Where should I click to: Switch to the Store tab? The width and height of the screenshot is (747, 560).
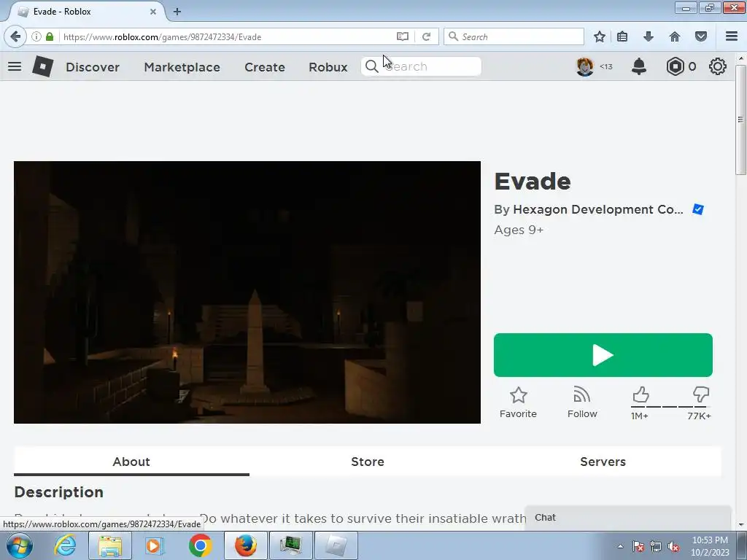368,462
